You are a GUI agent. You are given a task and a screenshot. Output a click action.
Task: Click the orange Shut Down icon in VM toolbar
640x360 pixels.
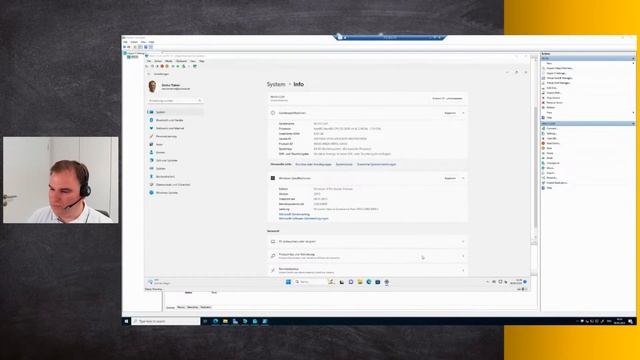pyautogui.click(x=167, y=66)
